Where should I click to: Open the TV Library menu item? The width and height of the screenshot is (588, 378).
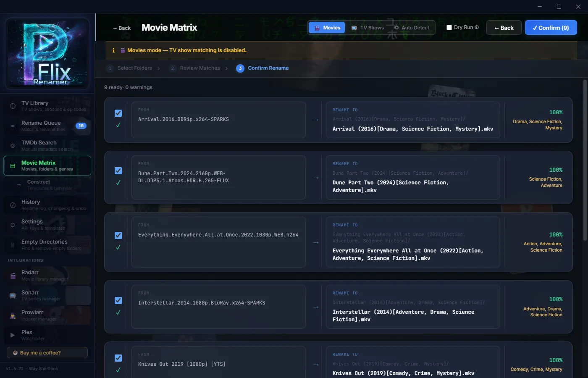47,106
